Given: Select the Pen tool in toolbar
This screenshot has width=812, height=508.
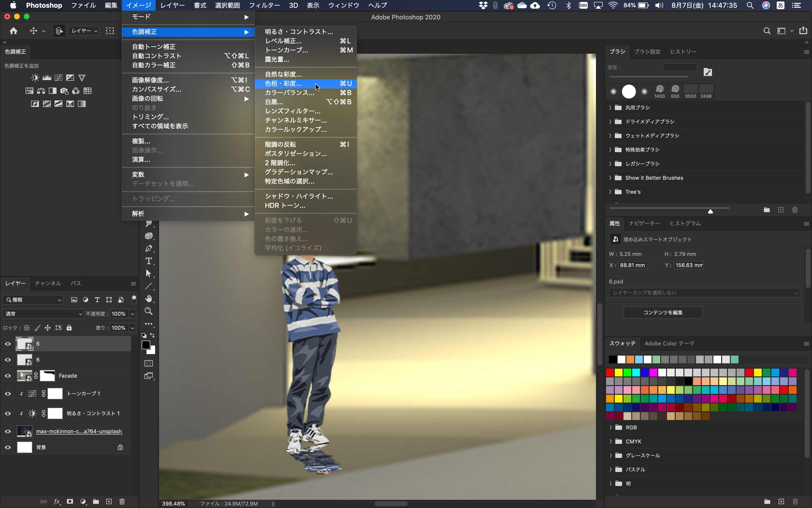Looking at the screenshot, I should coord(149,249).
